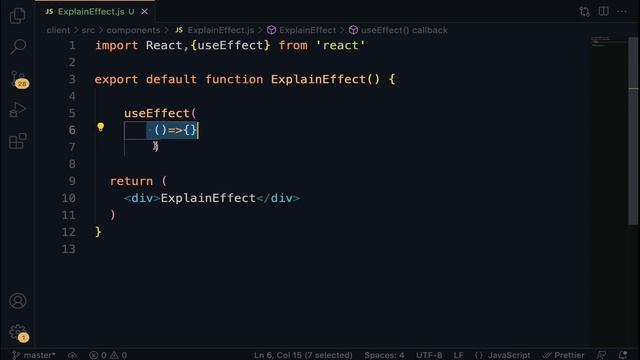Click the master branch in status bar
Viewport: 640px width, 360px height.
(34, 355)
